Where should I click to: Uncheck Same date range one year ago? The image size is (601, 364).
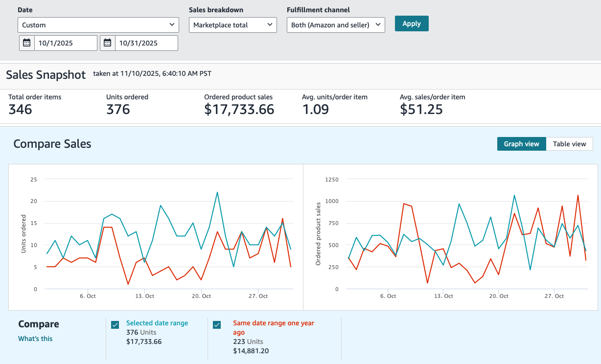217,325
